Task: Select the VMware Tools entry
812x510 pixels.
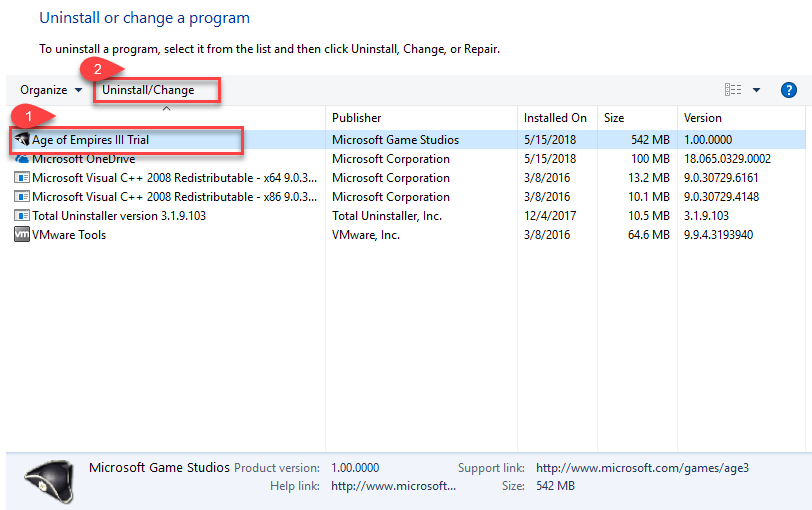Action: [69, 235]
